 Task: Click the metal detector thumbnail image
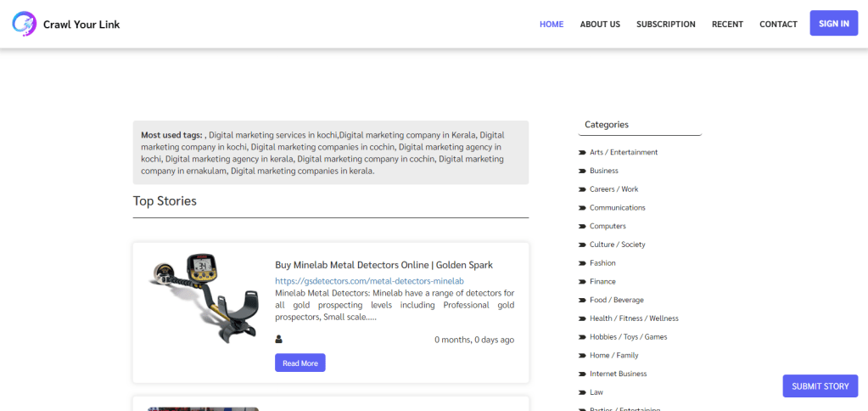[x=204, y=297]
